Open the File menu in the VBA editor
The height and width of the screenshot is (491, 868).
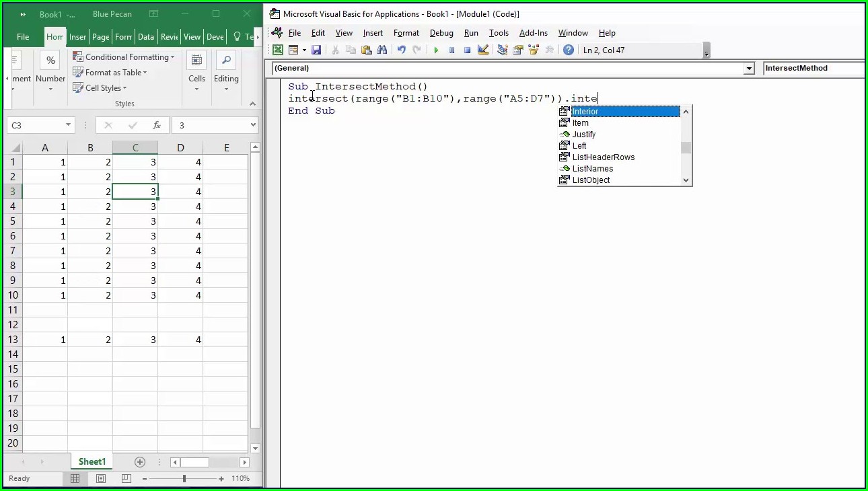[295, 33]
